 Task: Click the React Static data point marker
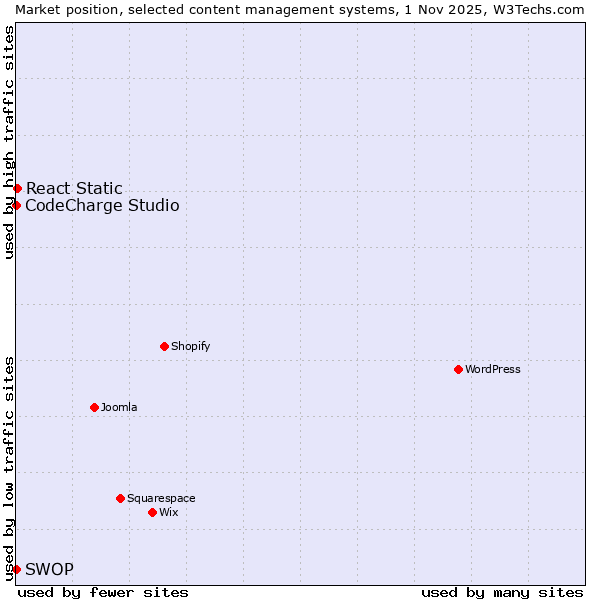pyautogui.click(x=17, y=188)
